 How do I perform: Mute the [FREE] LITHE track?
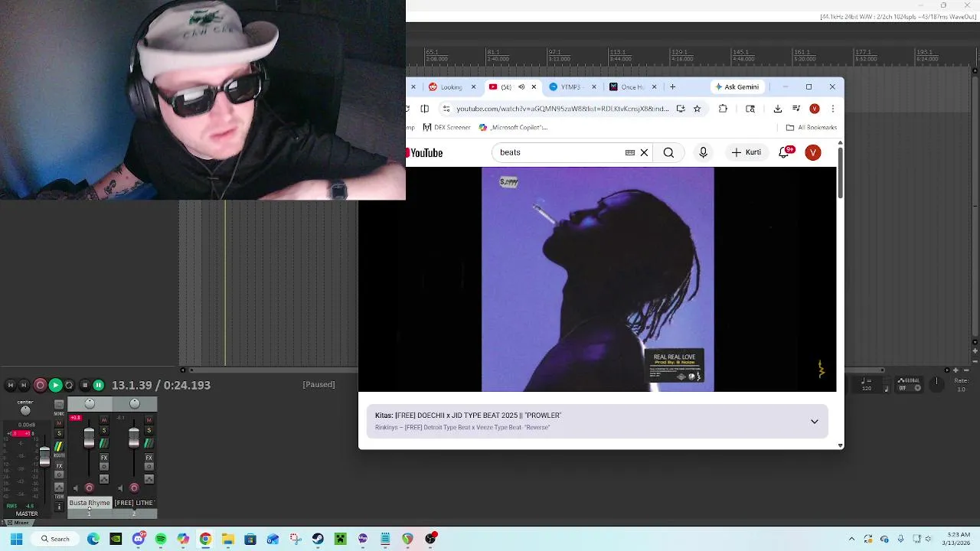click(149, 420)
